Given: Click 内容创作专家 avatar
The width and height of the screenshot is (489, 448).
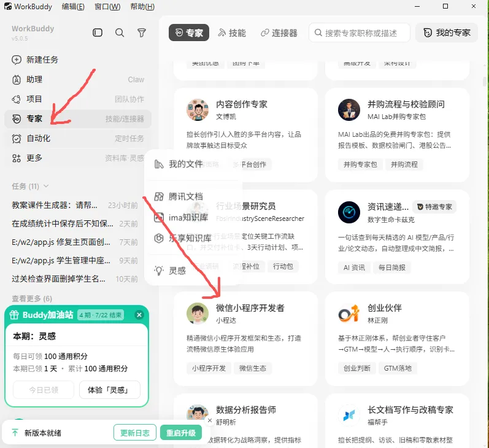Looking at the screenshot, I should tap(198, 110).
